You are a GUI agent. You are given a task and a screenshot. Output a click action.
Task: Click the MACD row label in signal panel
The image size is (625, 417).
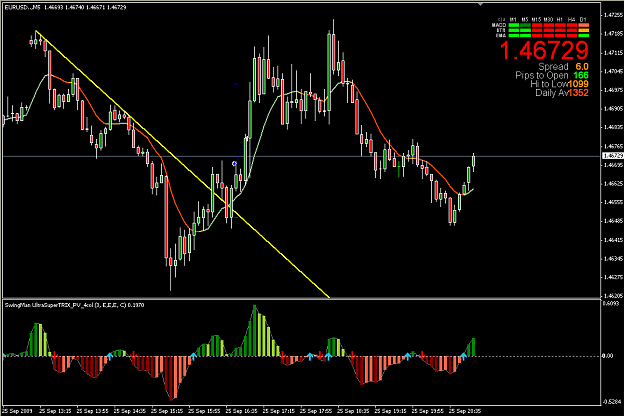point(499,25)
